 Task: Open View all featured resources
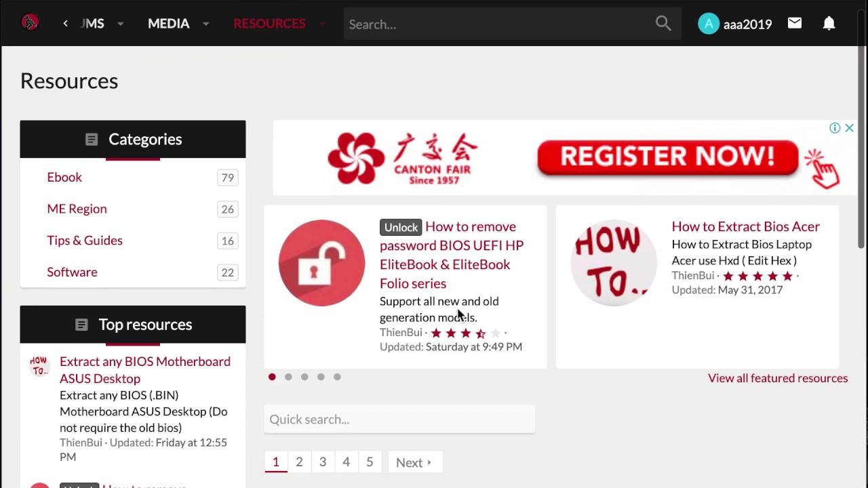coord(778,378)
